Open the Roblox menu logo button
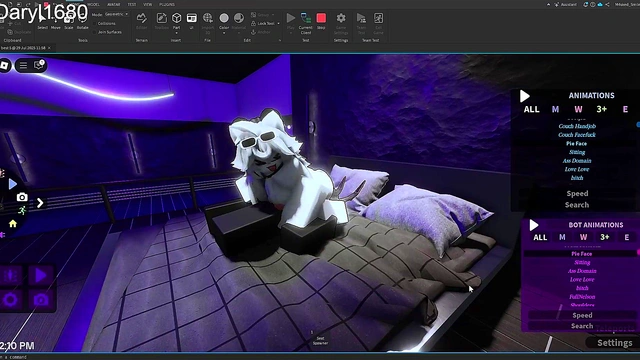The width and height of the screenshot is (640, 360). (4, 65)
